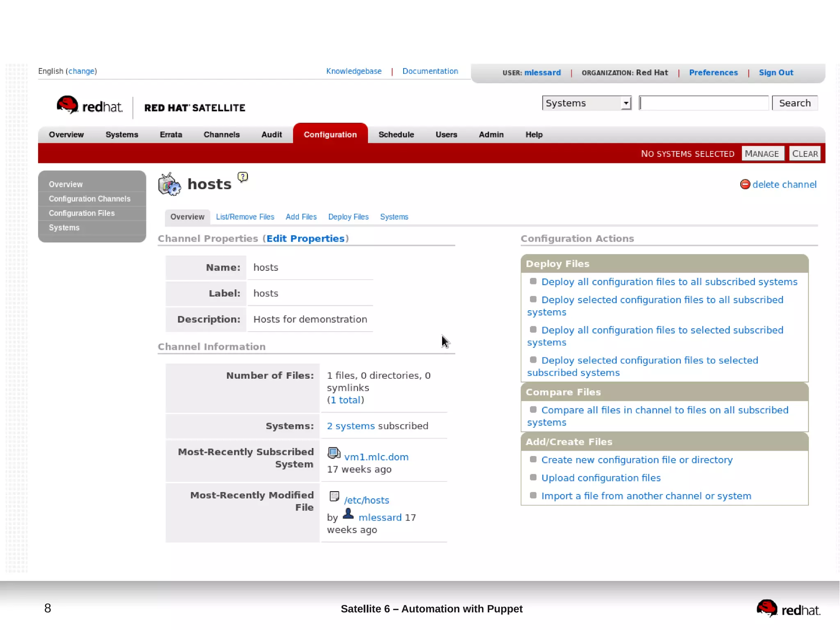Click the CLEAR selected systems button
This screenshot has height=630, width=840.
click(x=804, y=153)
